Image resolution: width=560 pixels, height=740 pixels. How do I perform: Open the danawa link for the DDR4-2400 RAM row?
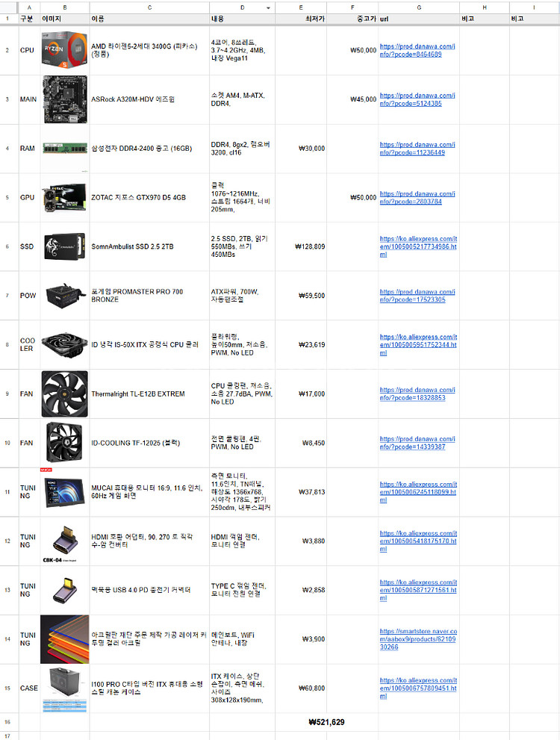(417, 148)
